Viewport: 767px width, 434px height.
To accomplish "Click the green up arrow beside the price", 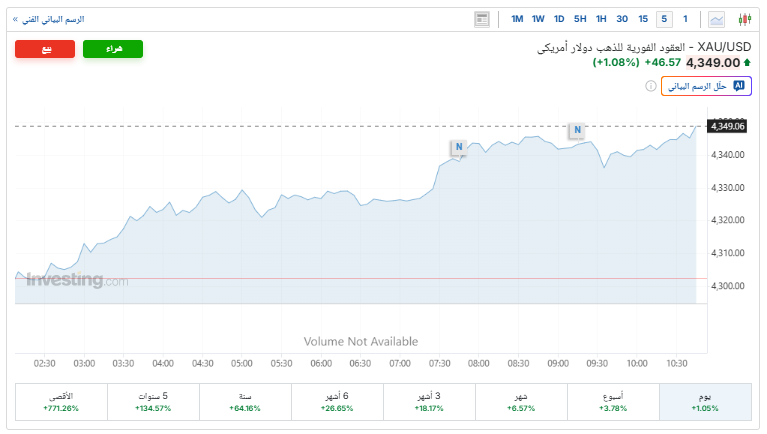I will (747, 62).
